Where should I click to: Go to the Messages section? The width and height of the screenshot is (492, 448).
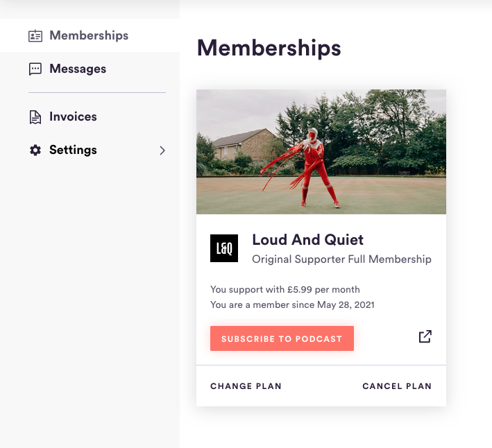(90, 69)
